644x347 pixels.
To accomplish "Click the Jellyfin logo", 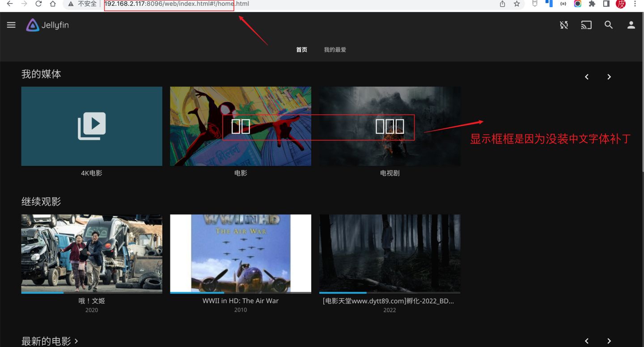I will (47, 25).
